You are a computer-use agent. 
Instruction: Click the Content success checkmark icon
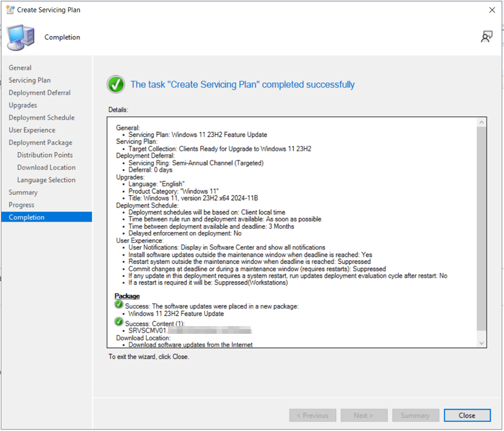tap(119, 322)
